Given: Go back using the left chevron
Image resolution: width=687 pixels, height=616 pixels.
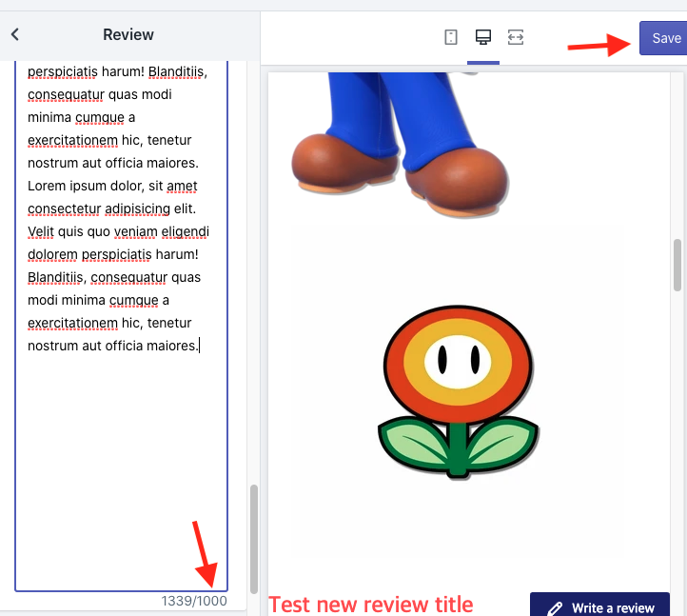Looking at the screenshot, I should coord(15,34).
